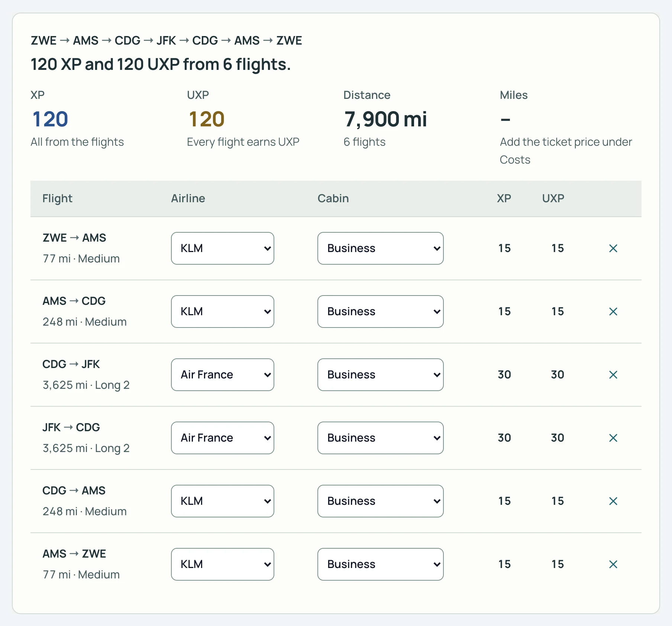The height and width of the screenshot is (626, 672).
Task: Click 'Add the ticket price under Costs'
Action: click(x=566, y=151)
